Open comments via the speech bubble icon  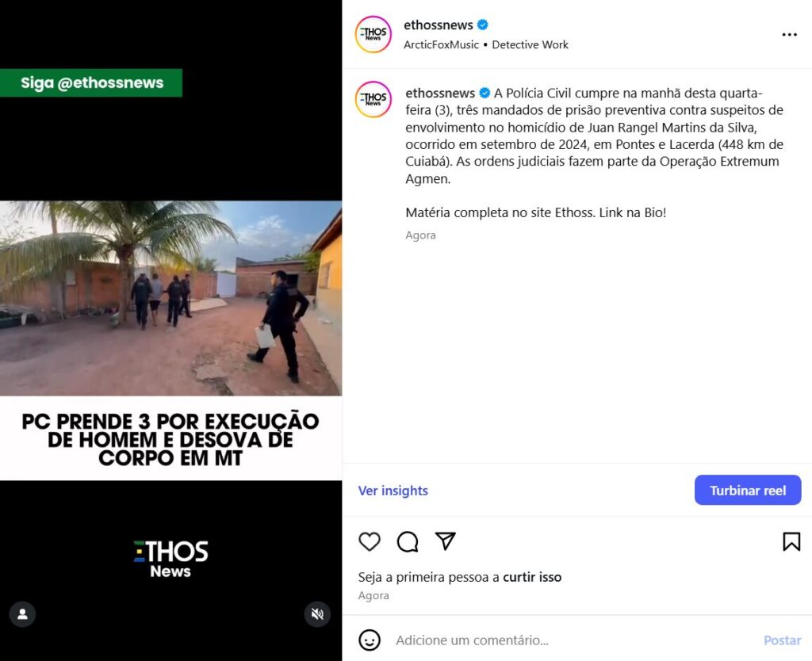(408, 541)
